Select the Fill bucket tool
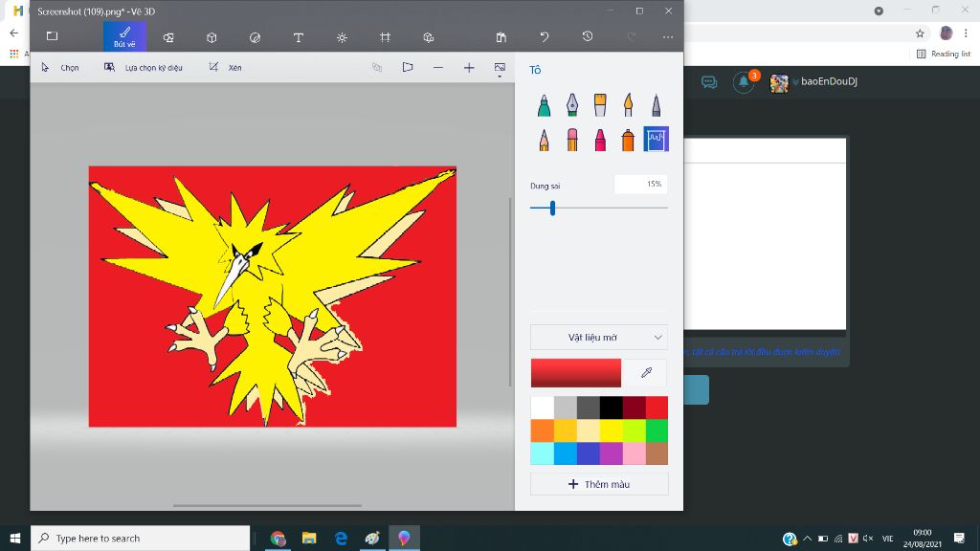Viewport: 980px width, 551px height. [657, 139]
